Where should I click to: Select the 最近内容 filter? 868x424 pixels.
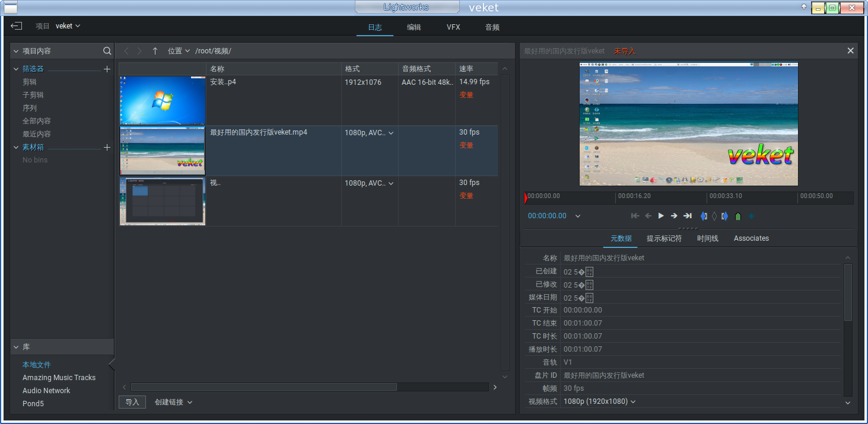click(37, 134)
